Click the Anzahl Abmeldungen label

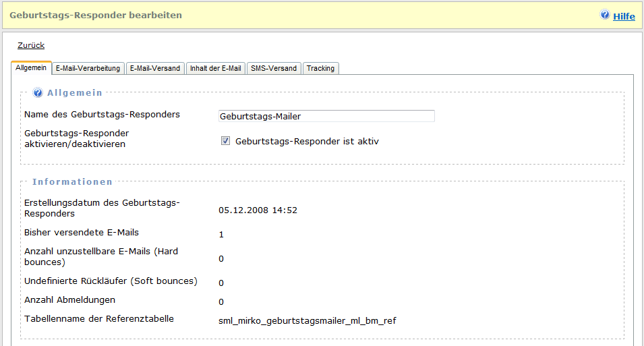[69, 299]
